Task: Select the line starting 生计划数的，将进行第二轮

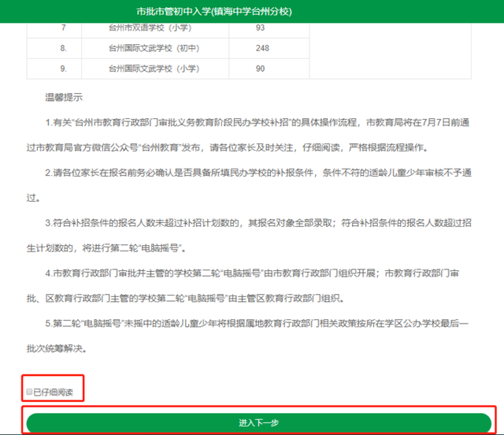Action: [106, 248]
